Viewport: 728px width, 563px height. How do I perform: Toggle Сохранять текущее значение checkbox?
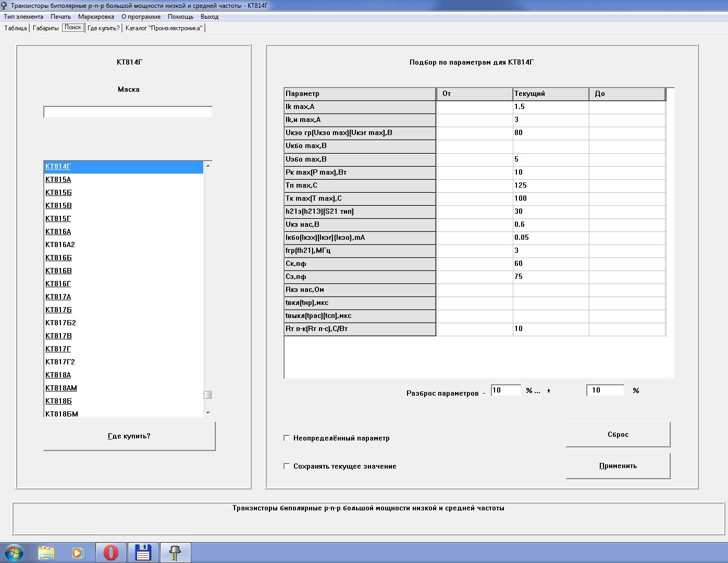[287, 466]
